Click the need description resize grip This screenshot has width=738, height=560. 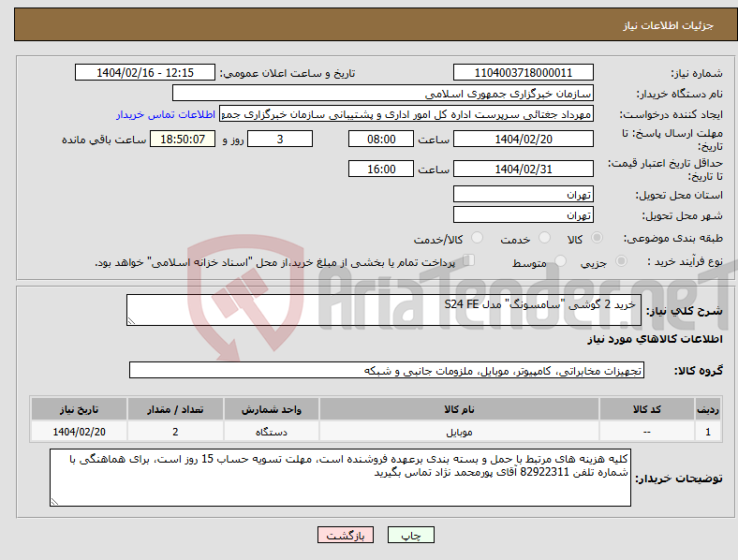point(131,320)
